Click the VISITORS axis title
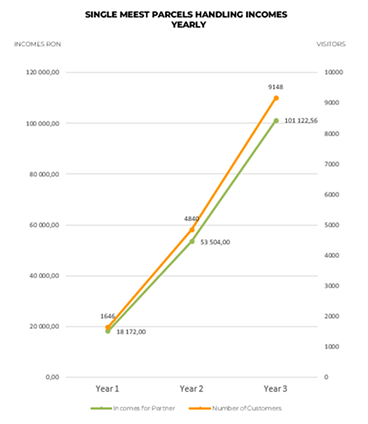The width and height of the screenshot is (368, 424). (x=331, y=44)
